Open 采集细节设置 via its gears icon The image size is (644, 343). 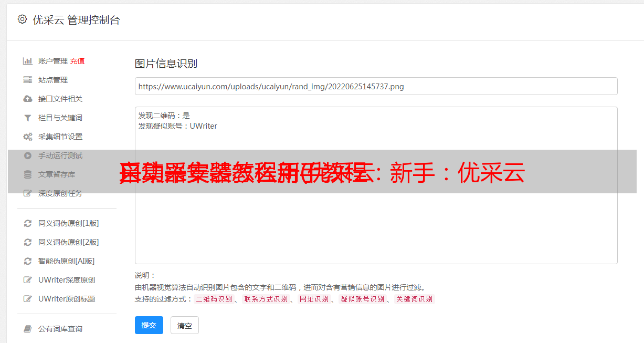(x=28, y=137)
